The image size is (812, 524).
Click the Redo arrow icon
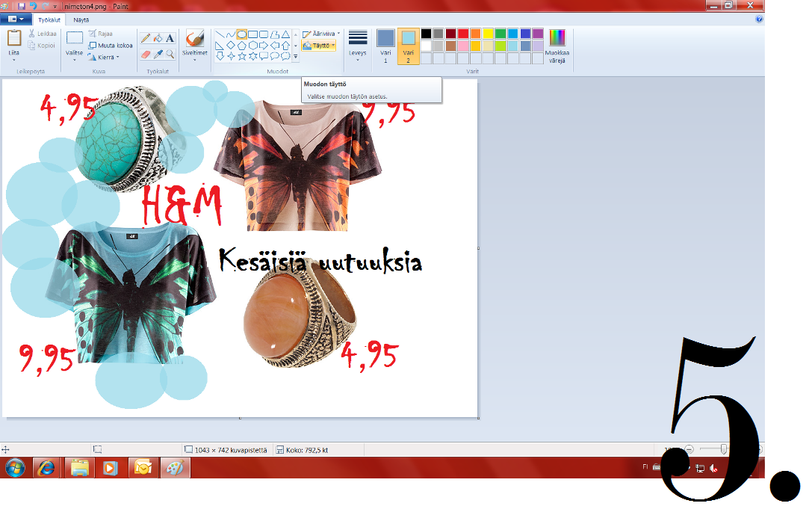click(45, 6)
